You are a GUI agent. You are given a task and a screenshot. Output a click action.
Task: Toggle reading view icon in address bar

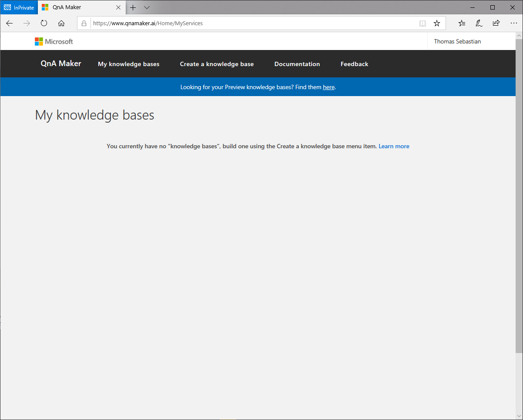[422, 23]
